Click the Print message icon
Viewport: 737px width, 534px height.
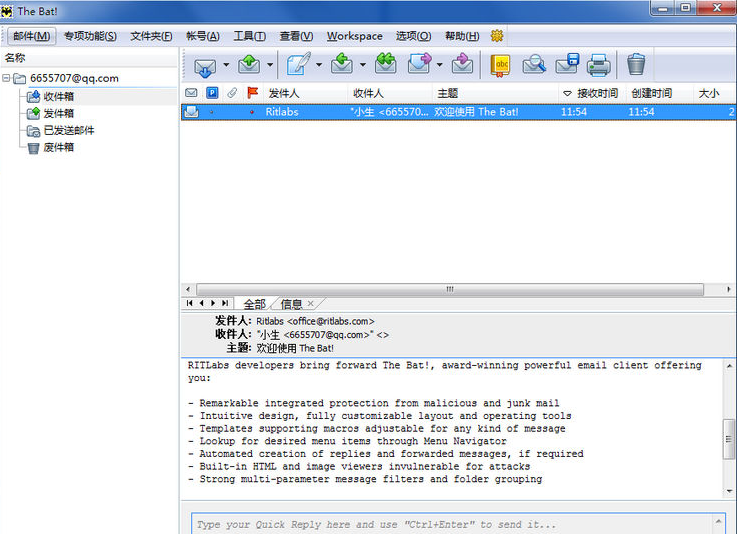pos(598,65)
